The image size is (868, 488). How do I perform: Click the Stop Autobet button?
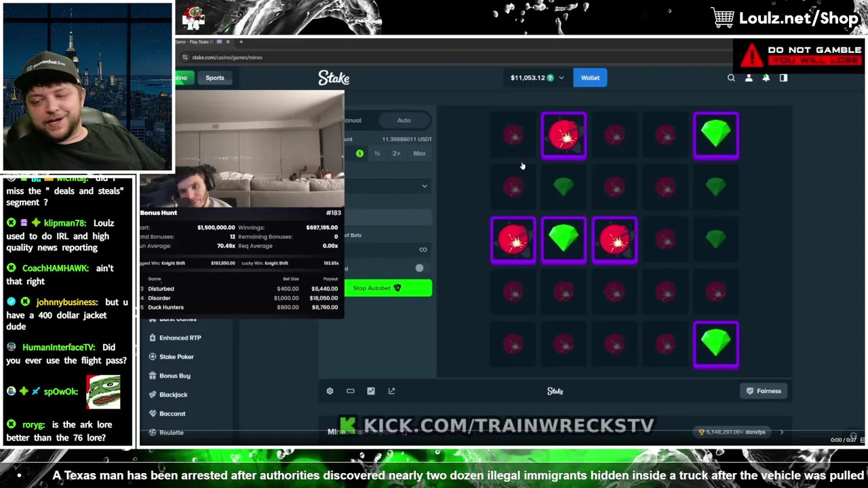(388, 289)
